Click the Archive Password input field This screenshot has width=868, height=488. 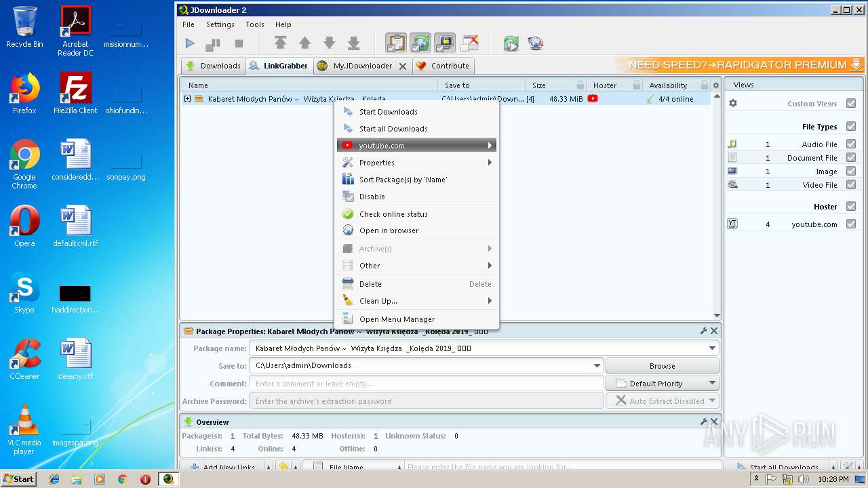(x=427, y=401)
